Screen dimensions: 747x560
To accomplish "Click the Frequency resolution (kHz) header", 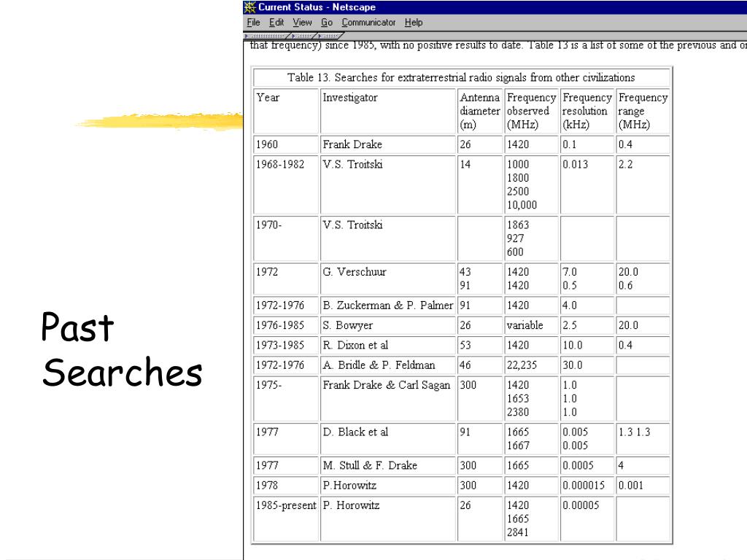I will coord(587,111).
